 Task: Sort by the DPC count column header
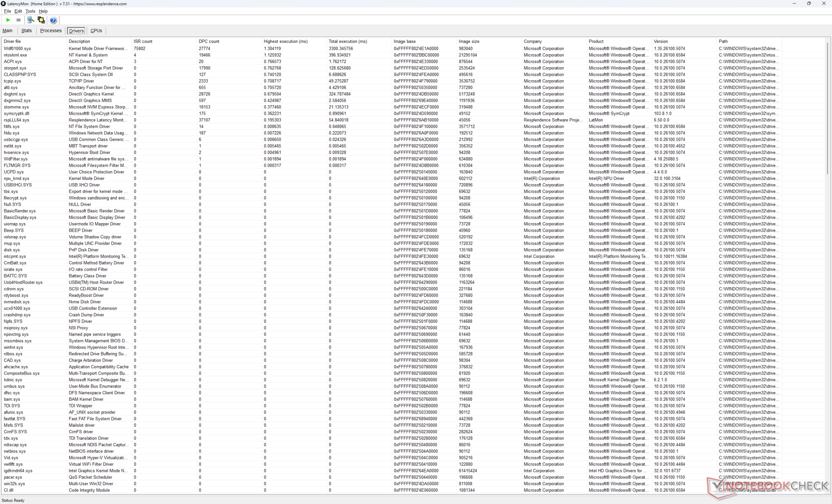(209, 42)
